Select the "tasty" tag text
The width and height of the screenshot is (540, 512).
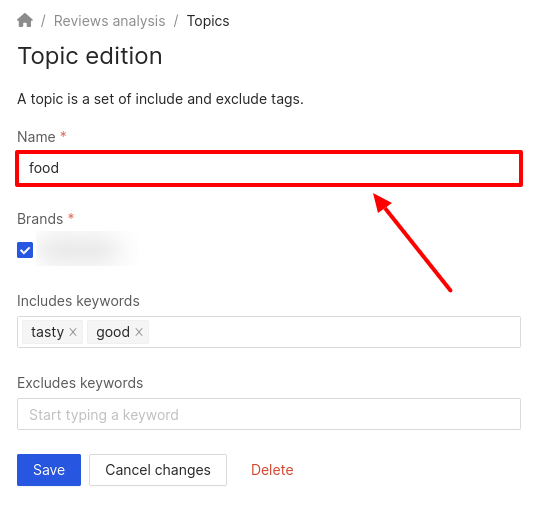pyautogui.click(x=48, y=332)
